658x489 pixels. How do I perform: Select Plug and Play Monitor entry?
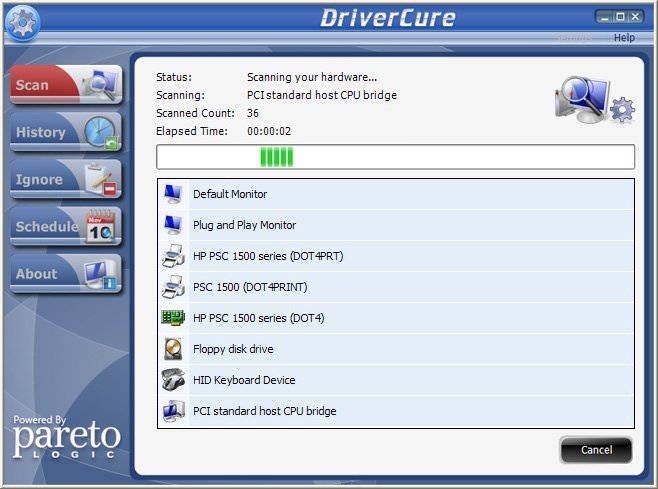(244, 225)
